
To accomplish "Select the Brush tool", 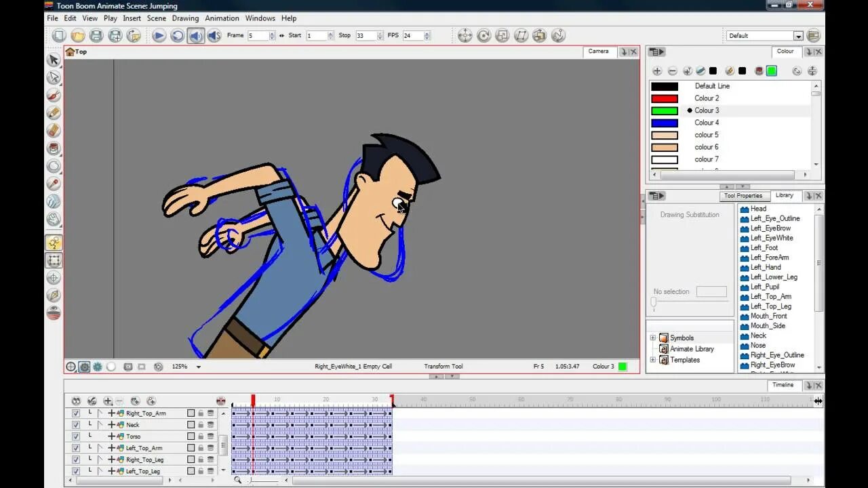I will [54, 95].
